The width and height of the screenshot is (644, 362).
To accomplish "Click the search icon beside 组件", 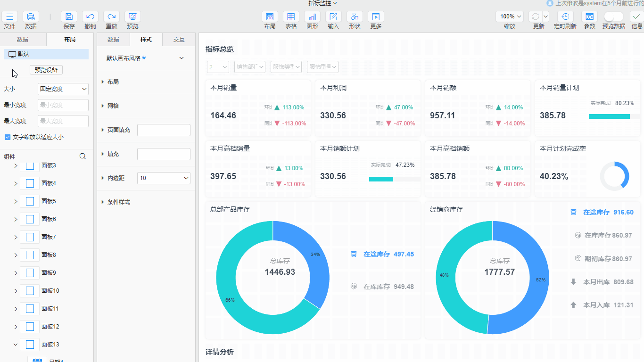I will [x=83, y=156].
